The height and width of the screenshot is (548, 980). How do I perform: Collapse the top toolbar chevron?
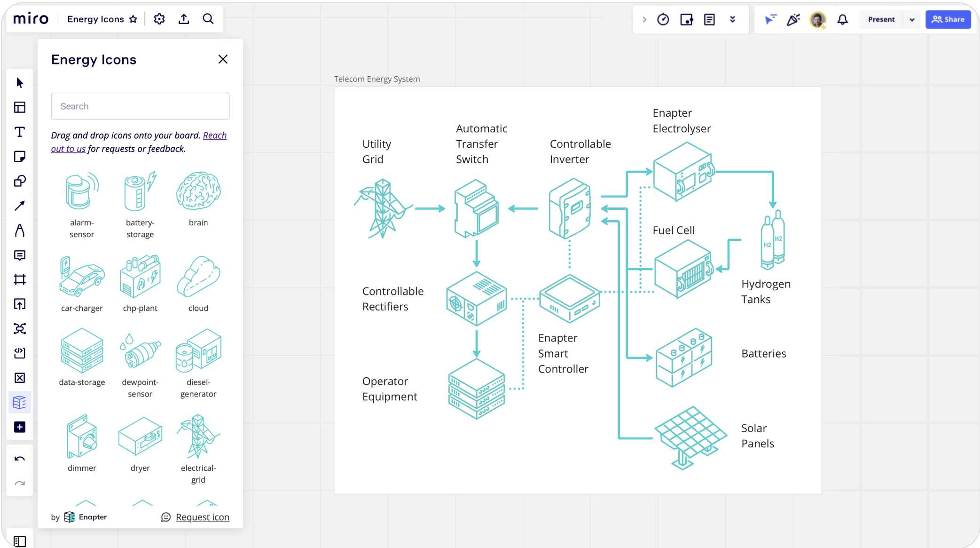tap(644, 19)
